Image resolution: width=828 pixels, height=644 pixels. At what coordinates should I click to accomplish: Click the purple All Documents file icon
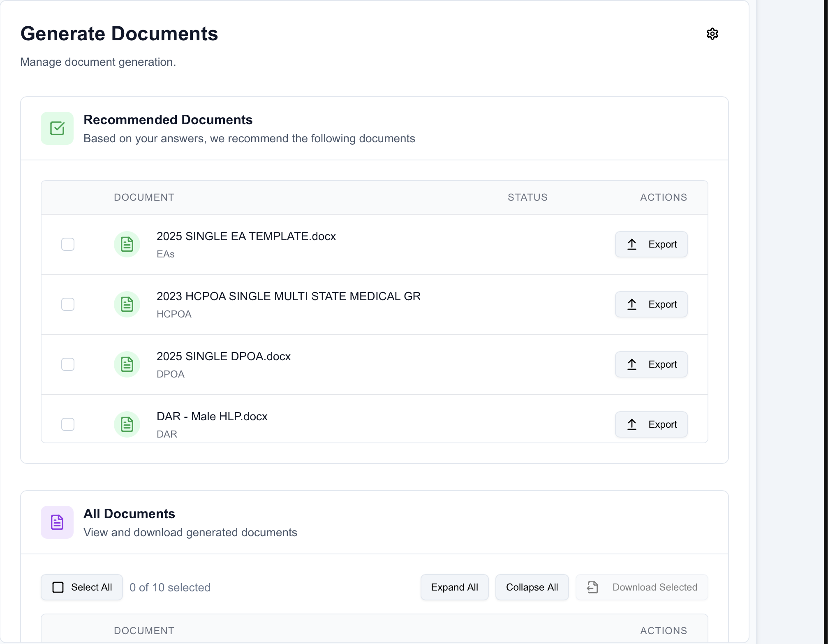coord(57,522)
